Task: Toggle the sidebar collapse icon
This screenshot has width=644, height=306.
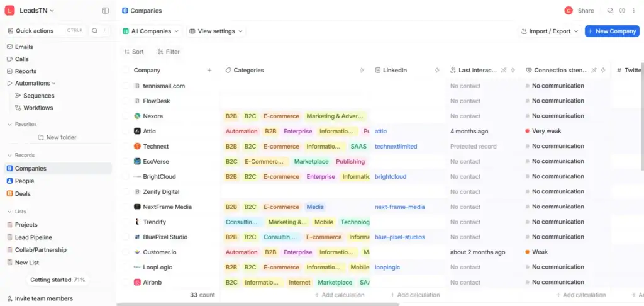Action: click(106, 11)
